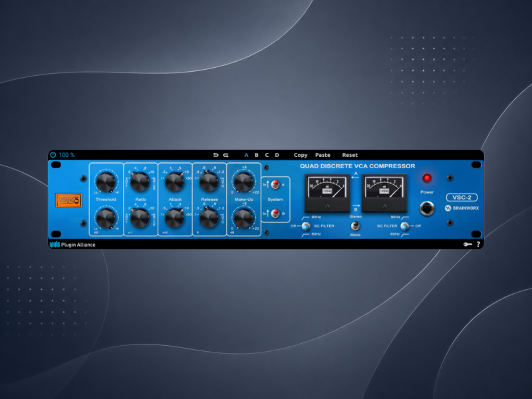532x399 pixels.
Task: Click the channel B Threshold knob
Action: 106,217
